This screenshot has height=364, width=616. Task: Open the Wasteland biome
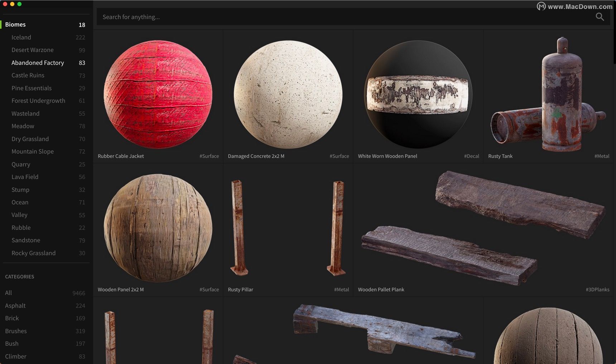[x=45, y=113]
